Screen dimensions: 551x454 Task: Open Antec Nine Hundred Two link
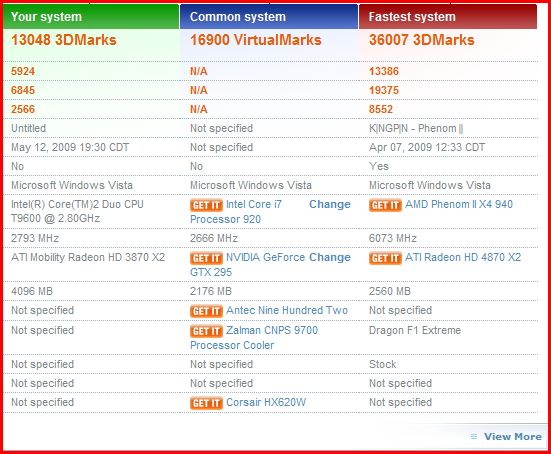click(x=287, y=310)
